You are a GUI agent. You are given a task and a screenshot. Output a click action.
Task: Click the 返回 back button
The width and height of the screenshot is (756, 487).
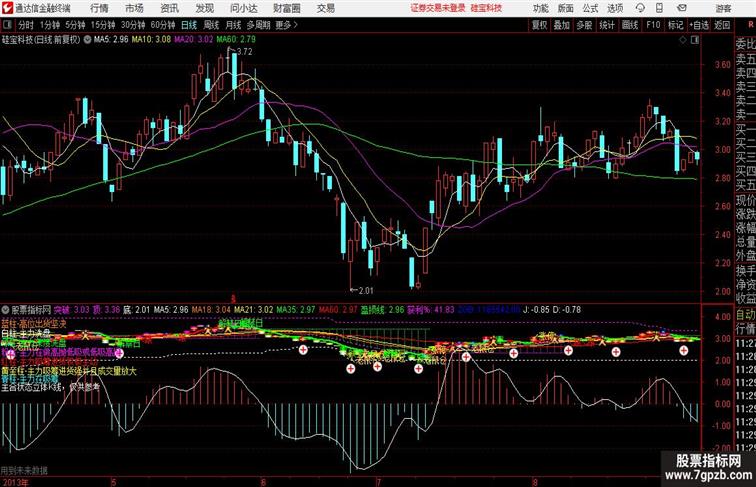tap(722, 25)
